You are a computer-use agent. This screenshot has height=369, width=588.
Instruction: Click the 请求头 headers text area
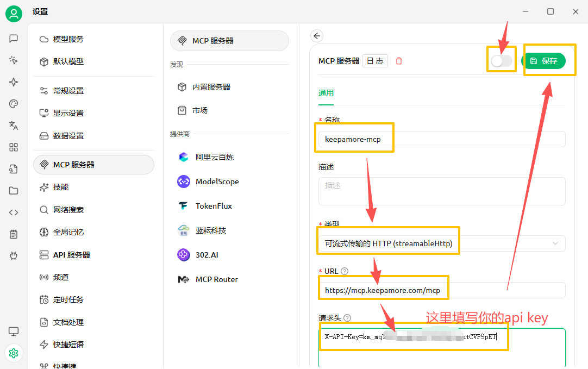pyautogui.click(x=442, y=348)
